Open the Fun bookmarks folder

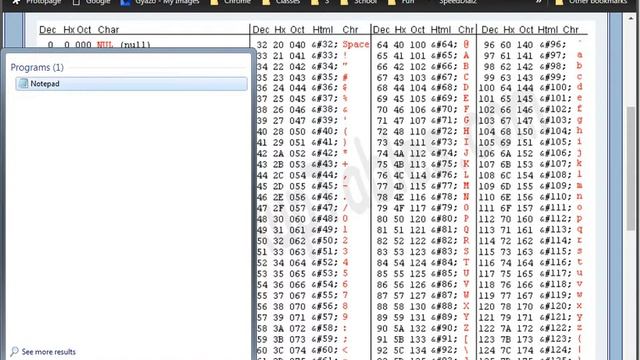401,2
